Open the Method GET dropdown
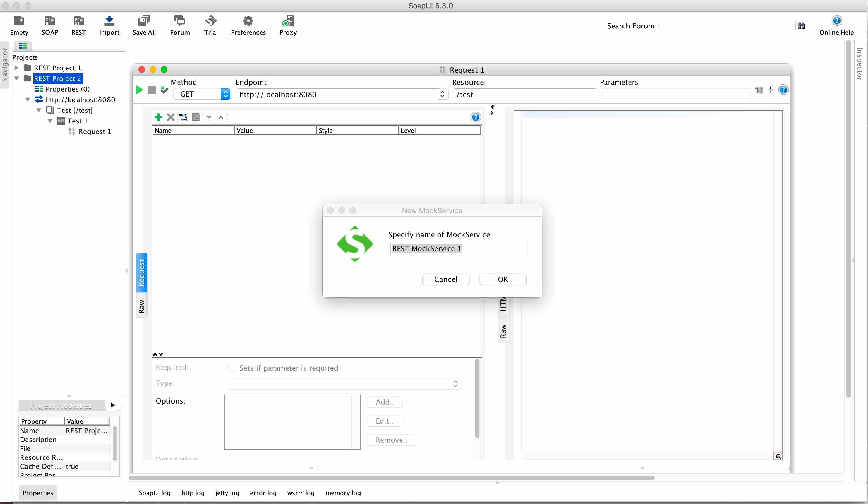This screenshot has width=868, height=504. (x=202, y=94)
